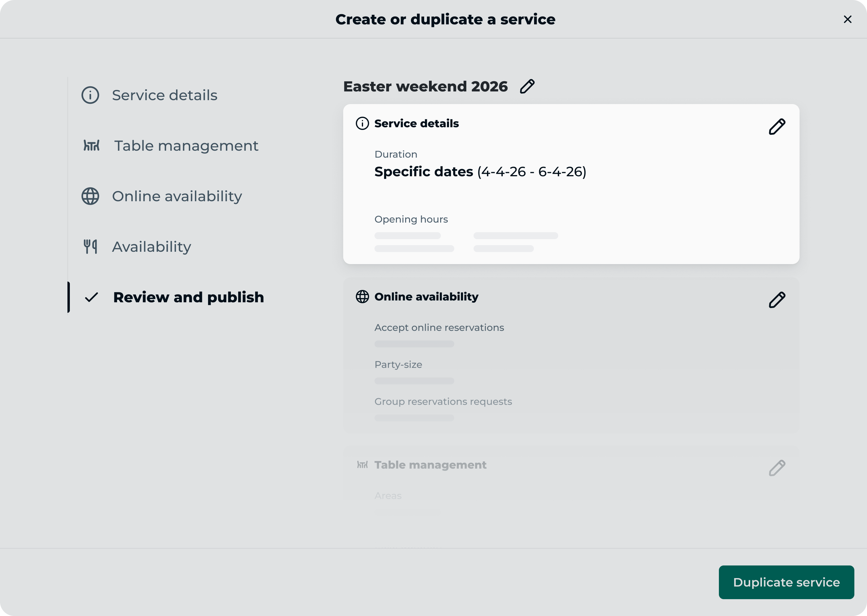This screenshot has height=616, width=867.
Task: Select Review and publish in the sidebar
Action: point(189,297)
